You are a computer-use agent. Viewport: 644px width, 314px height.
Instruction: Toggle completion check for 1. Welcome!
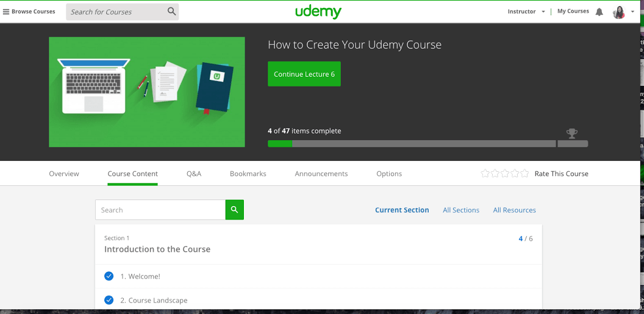coord(109,276)
